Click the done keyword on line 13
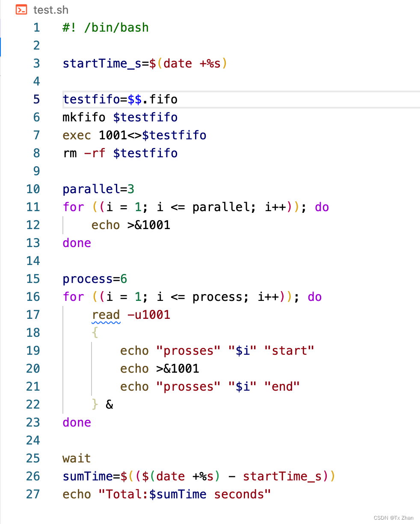Viewport: 420px width, 524px height. [77, 243]
